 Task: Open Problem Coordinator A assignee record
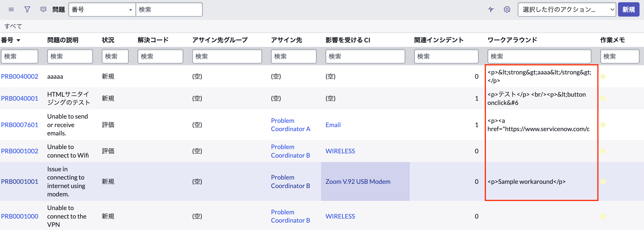pos(290,125)
